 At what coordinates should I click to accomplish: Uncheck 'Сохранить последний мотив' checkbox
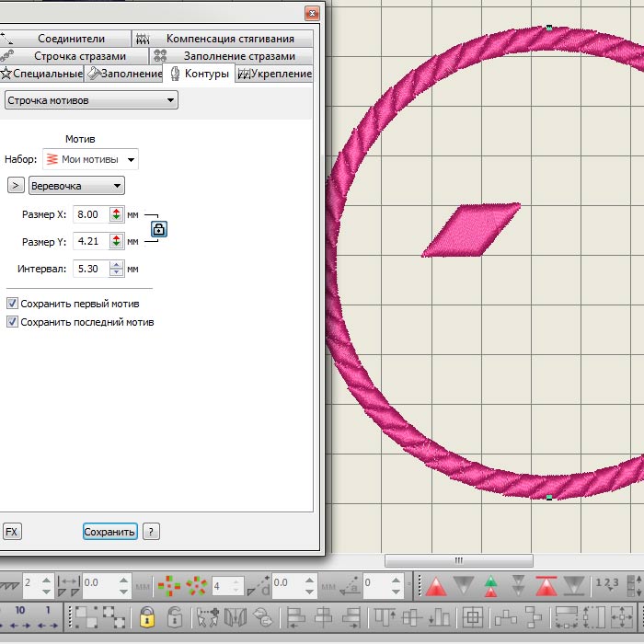12,322
